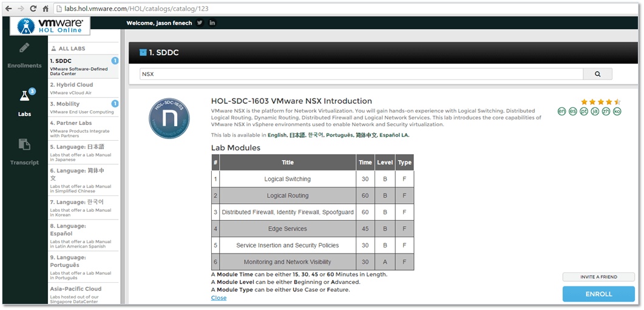Open jason fenech's Twitter icon
The width and height of the screenshot is (644, 310).
tap(200, 23)
